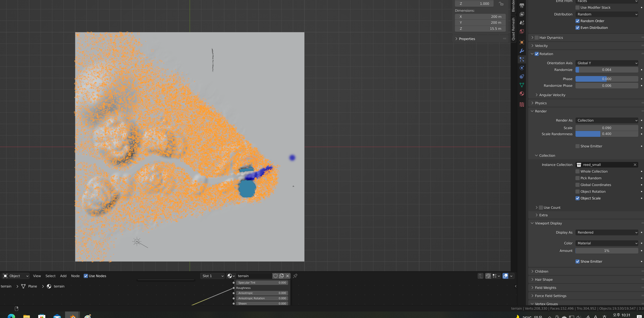Open the Texture properties checker icon
Image resolution: width=644 pixels, height=318 pixels.
[x=522, y=105]
